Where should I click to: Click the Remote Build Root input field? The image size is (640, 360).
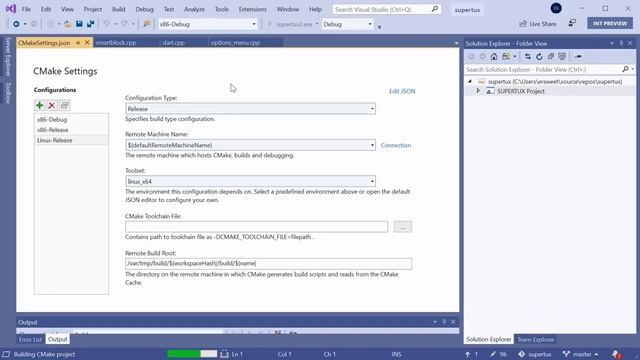pos(269,264)
